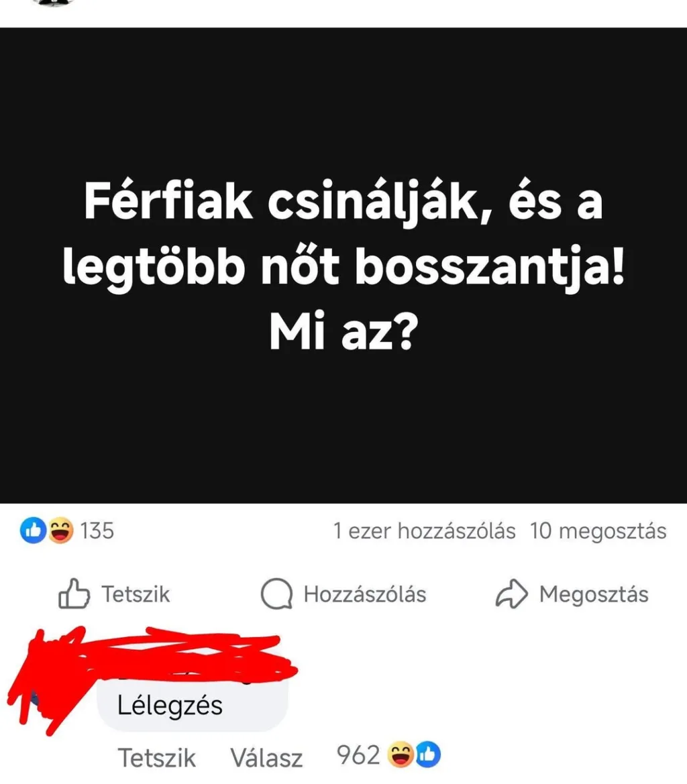The width and height of the screenshot is (687, 784).
Task: Open the post's blue like reaction icon
Action: pyautogui.click(x=33, y=530)
